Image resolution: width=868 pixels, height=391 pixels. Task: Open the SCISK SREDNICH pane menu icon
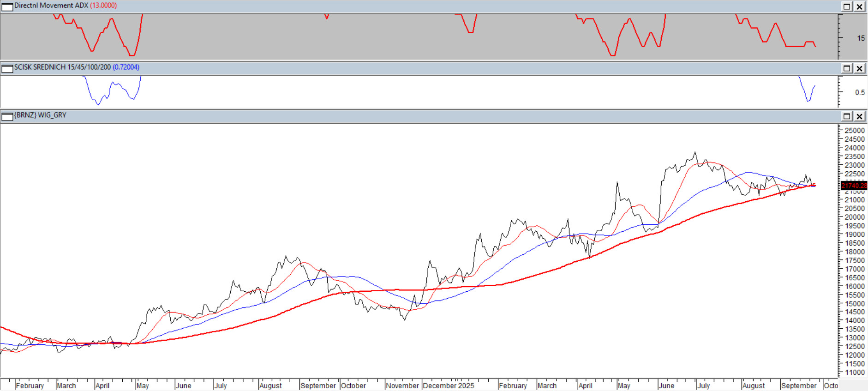tap(7, 68)
